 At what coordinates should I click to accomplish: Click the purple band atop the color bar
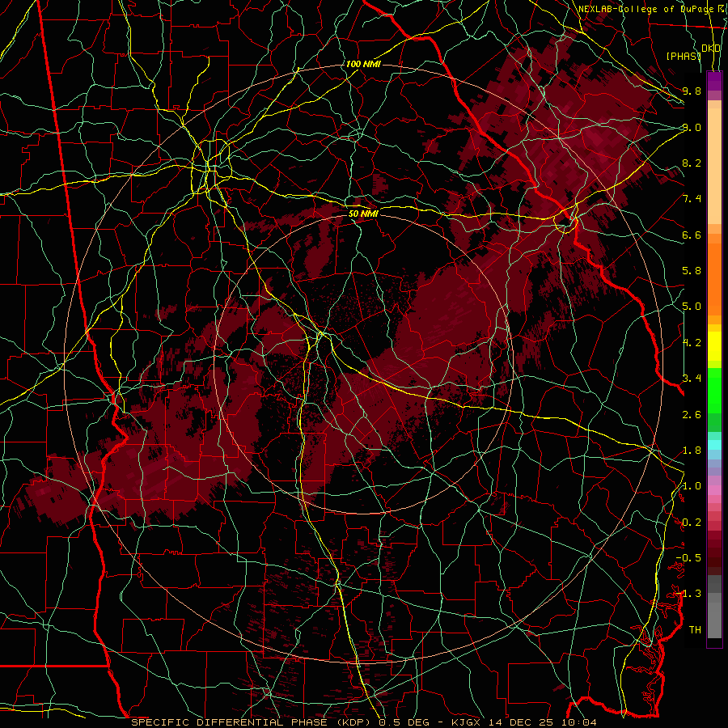(x=714, y=81)
